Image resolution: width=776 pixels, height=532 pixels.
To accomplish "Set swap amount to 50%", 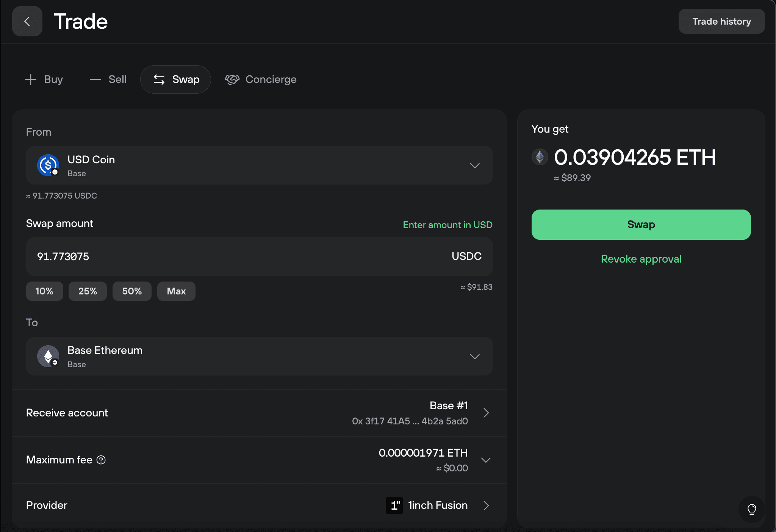I will 132,291.
